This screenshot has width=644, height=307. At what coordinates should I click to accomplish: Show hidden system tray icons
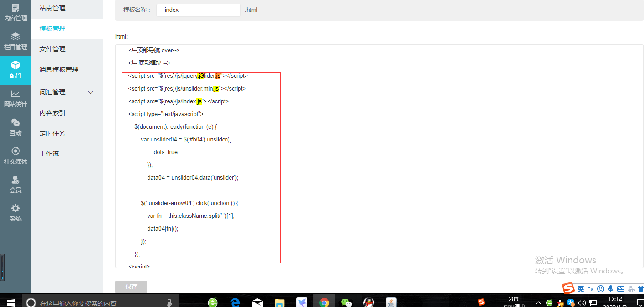pyautogui.click(x=538, y=303)
